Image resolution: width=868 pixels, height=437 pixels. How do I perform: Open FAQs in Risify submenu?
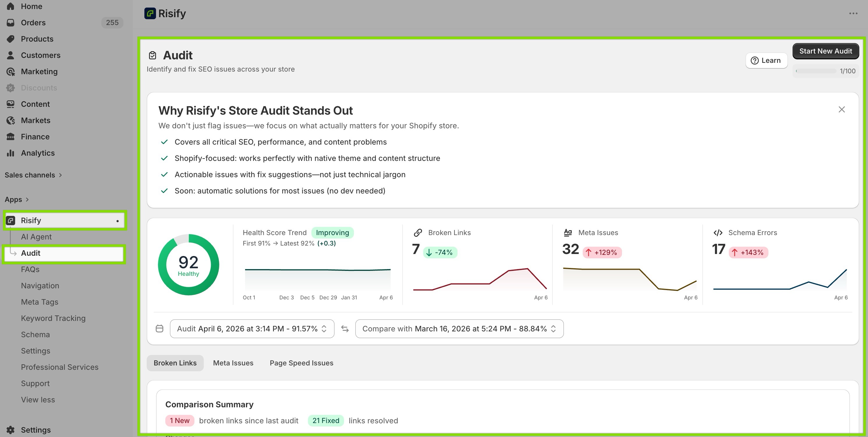click(x=30, y=269)
